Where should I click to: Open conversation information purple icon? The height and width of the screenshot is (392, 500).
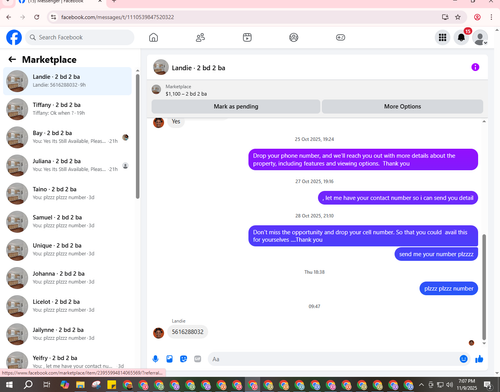tap(475, 67)
